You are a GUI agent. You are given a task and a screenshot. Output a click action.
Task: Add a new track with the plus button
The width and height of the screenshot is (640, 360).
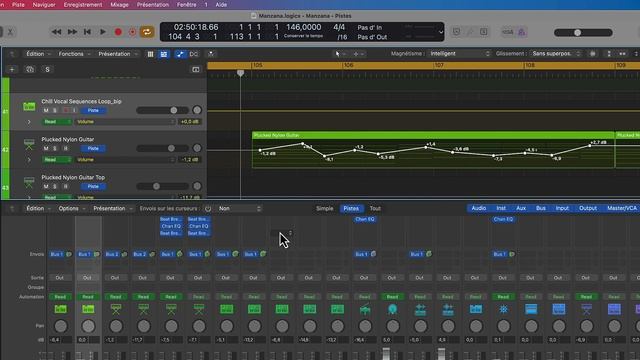click(x=12, y=69)
